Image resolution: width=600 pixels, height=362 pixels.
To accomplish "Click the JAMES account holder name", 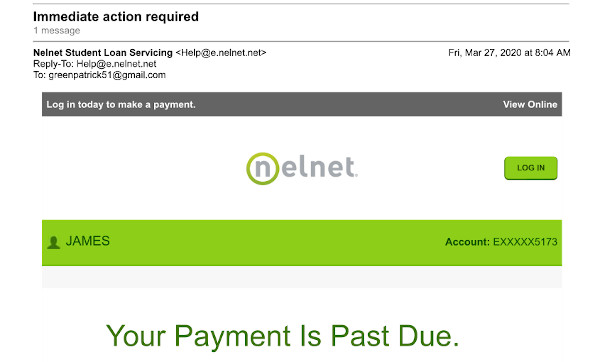I will (88, 241).
